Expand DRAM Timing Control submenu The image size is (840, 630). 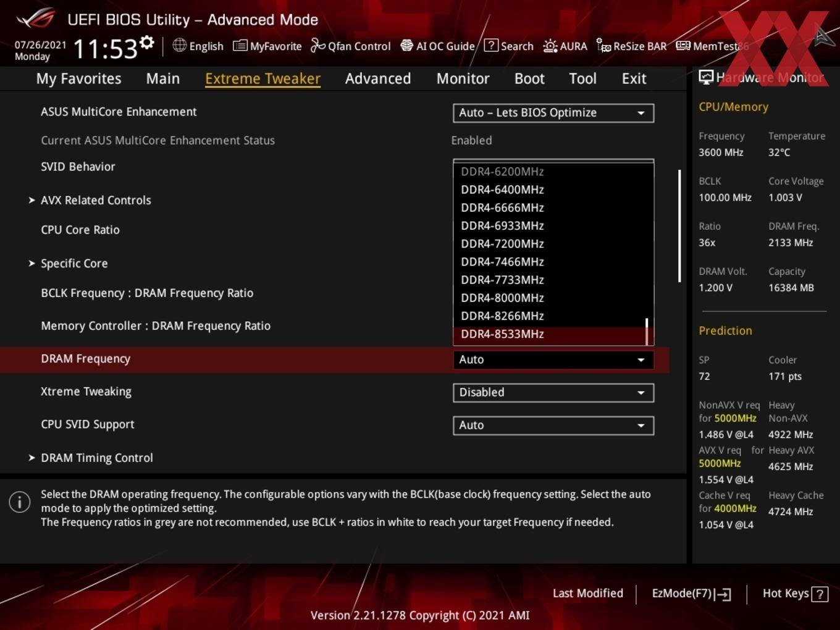tap(97, 458)
